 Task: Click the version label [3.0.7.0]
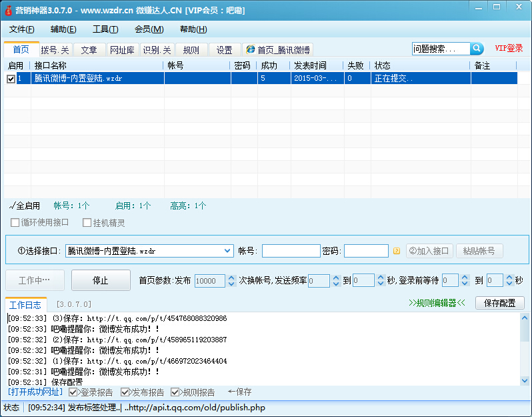pyautogui.click(x=74, y=304)
